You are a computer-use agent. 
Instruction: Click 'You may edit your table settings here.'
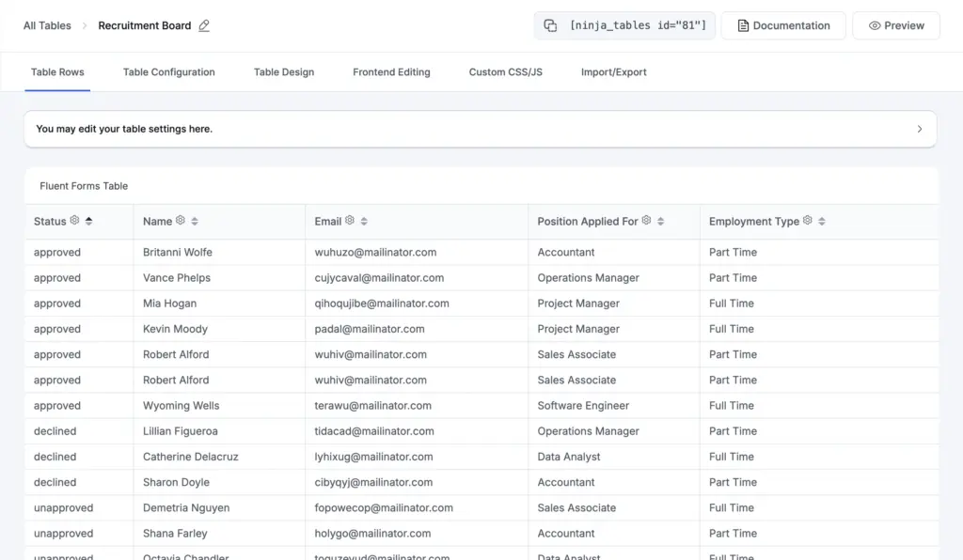(x=124, y=129)
